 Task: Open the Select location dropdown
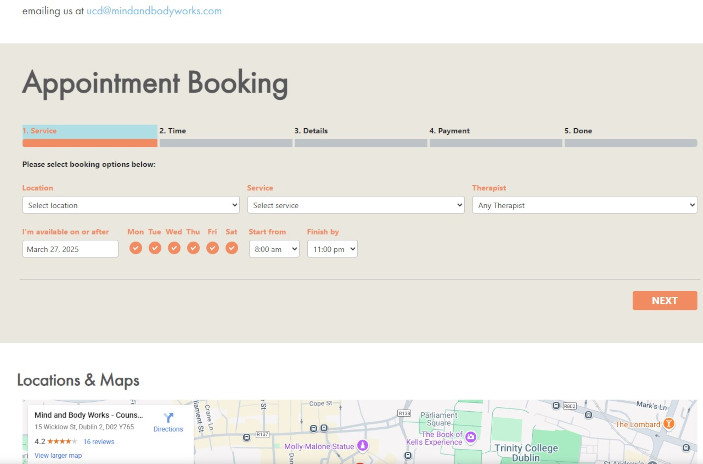131,205
